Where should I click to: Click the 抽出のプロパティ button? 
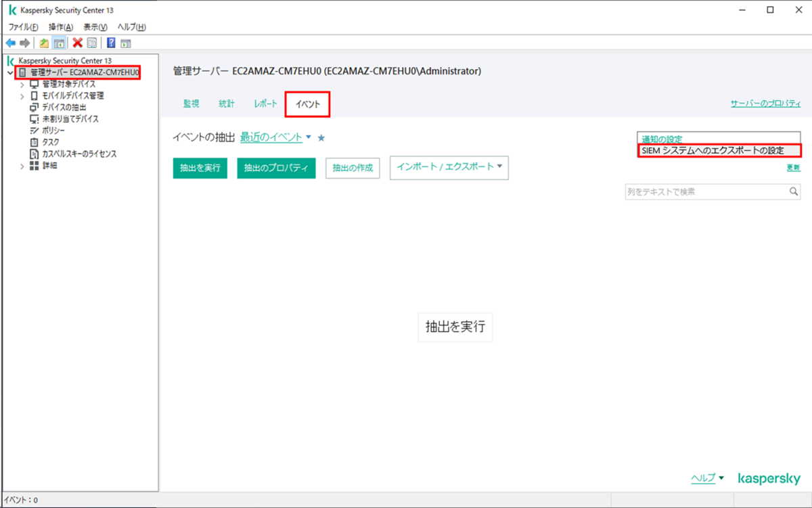click(276, 168)
